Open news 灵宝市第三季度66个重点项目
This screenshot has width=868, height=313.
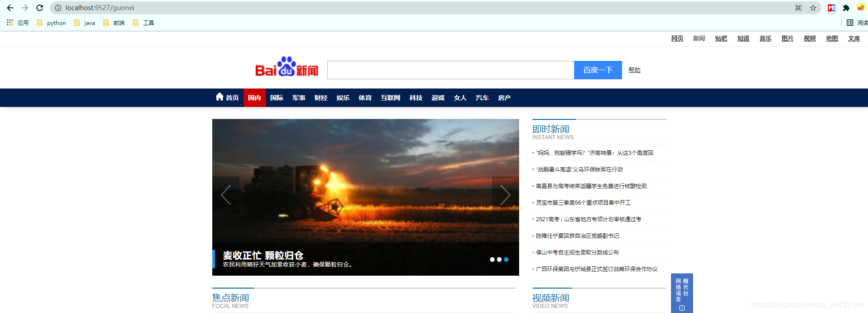click(583, 203)
